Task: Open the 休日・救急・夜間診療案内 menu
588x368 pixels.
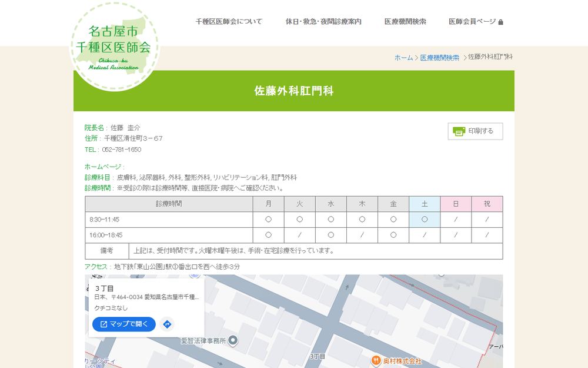Action: pyautogui.click(x=323, y=21)
